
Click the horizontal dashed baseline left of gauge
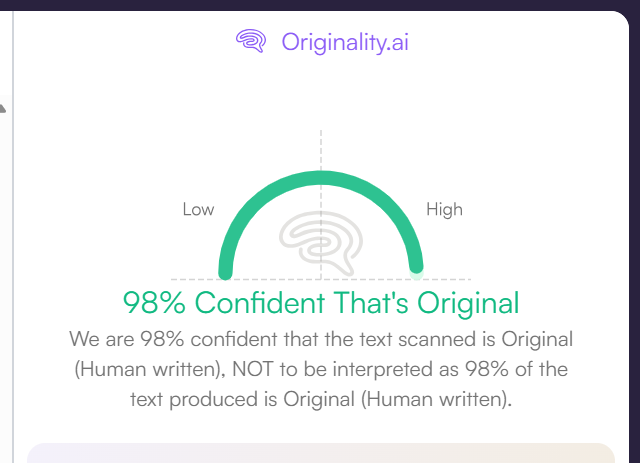tap(192, 279)
